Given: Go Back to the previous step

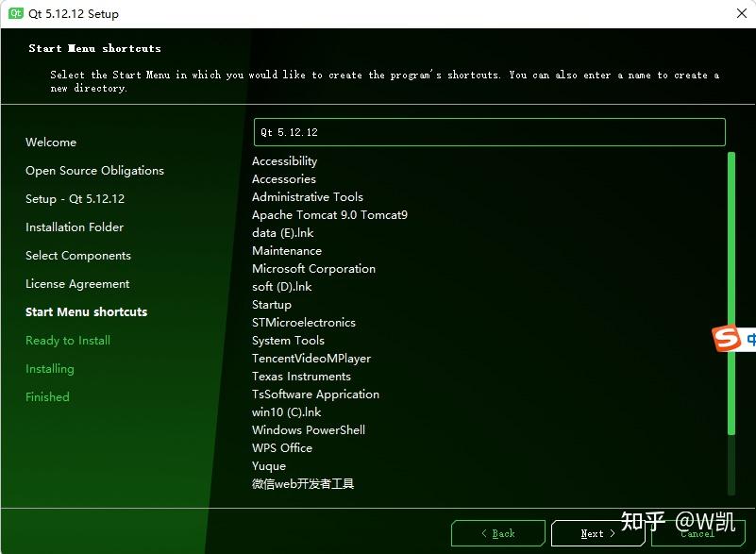Looking at the screenshot, I should tap(498, 533).
